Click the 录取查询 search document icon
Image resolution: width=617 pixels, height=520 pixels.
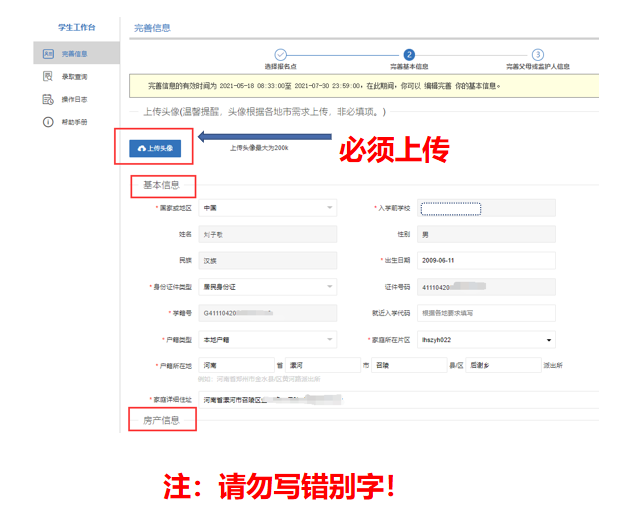(x=48, y=76)
